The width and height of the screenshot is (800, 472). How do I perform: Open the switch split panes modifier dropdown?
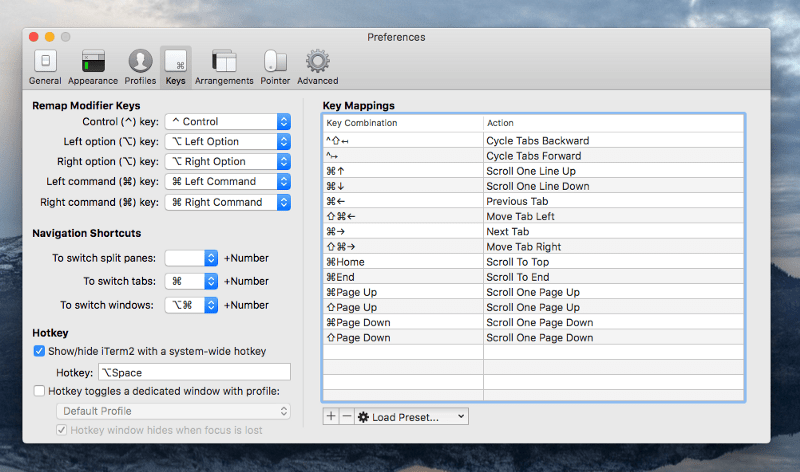pos(191,258)
